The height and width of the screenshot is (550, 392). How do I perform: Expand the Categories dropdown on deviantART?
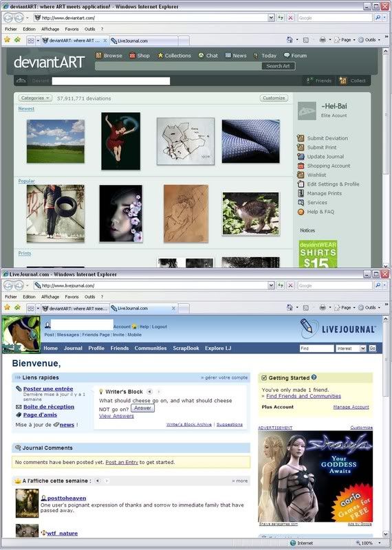tap(35, 98)
